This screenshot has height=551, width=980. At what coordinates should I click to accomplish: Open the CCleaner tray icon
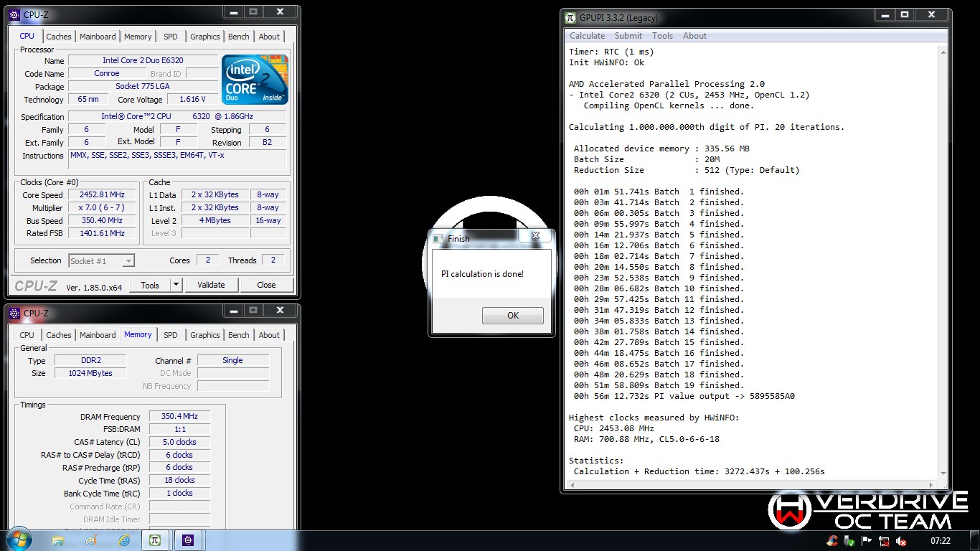tap(832, 541)
